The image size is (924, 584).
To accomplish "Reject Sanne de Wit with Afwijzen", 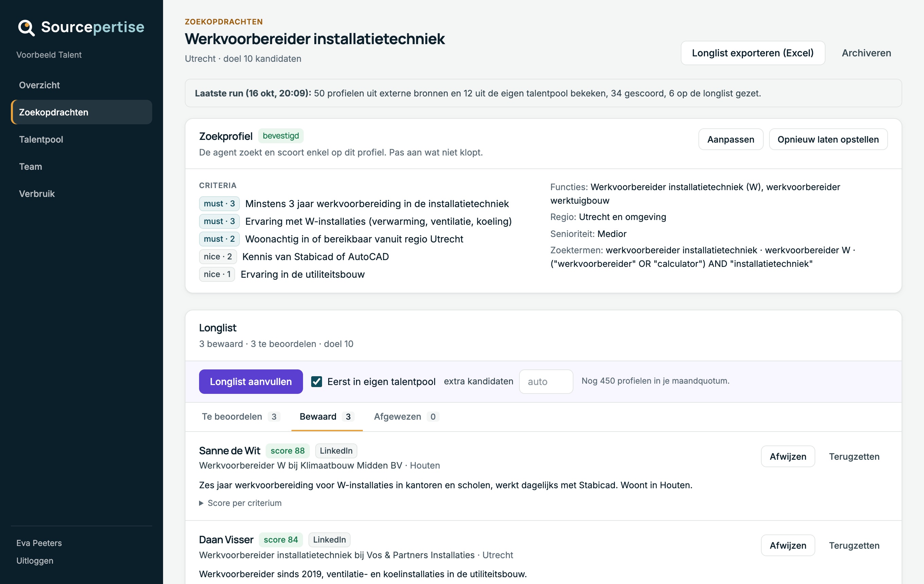I will (x=788, y=456).
